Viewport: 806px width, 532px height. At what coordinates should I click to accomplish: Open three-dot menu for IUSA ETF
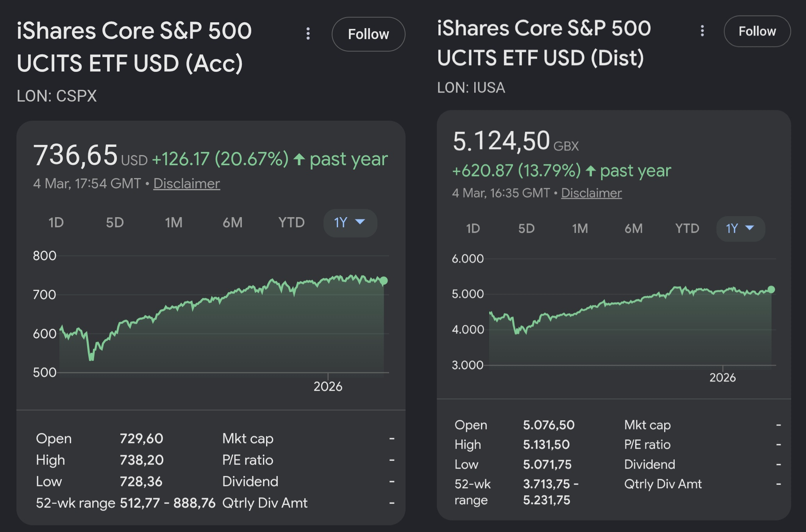click(702, 31)
